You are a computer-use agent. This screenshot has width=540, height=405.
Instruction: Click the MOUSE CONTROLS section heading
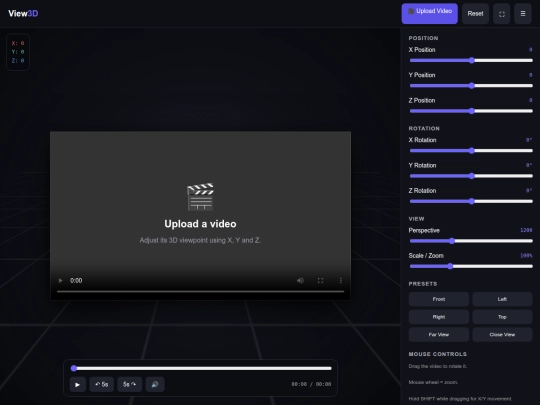pyautogui.click(x=437, y=354)
